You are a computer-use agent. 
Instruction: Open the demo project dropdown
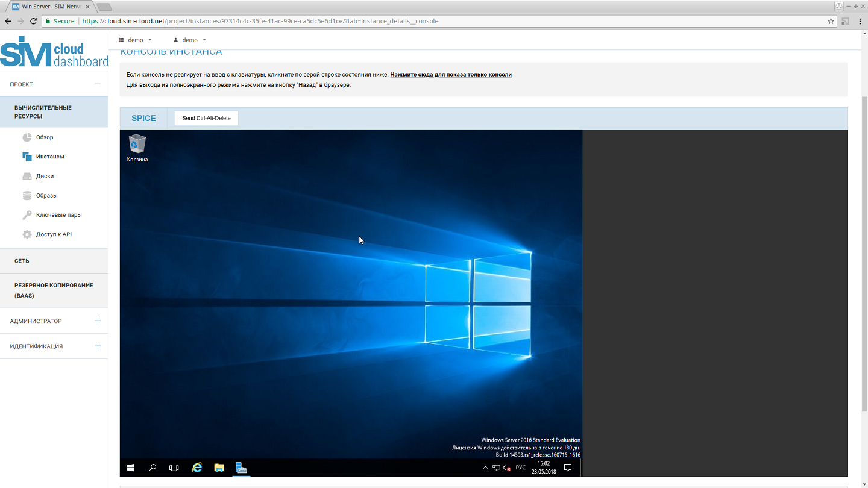click(136, 40)
